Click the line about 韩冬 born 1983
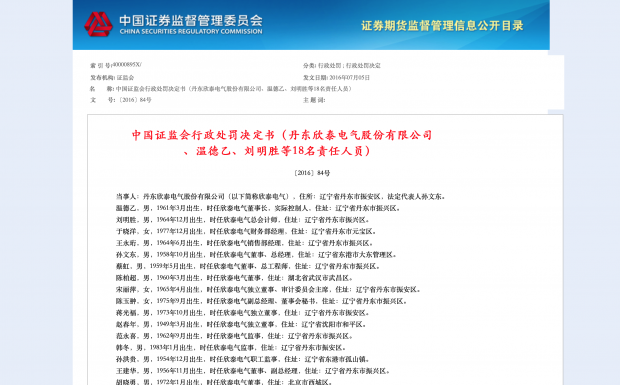This screenshot has width=620, height=385. coord(231,347)
